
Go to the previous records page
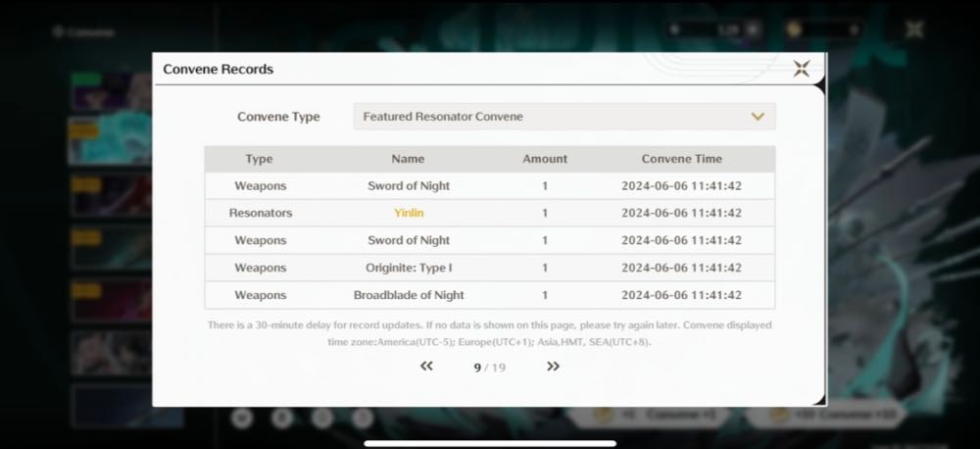click(x=426, y=367)
